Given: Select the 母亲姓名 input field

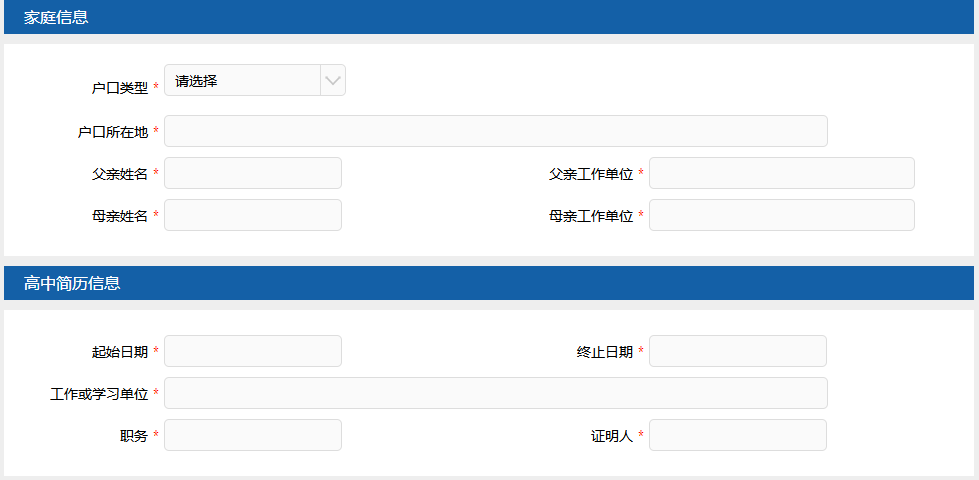Looking at the screenshot, I should [253, 215].
